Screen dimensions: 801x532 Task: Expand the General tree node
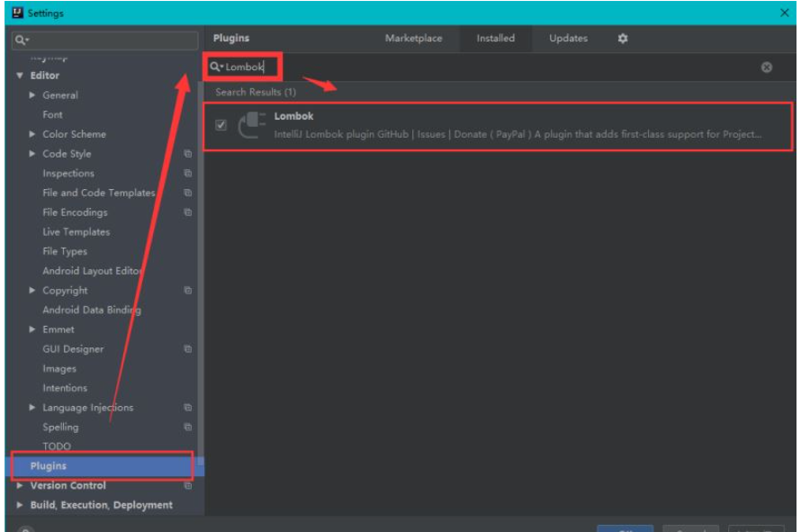(x=32, y=95)
